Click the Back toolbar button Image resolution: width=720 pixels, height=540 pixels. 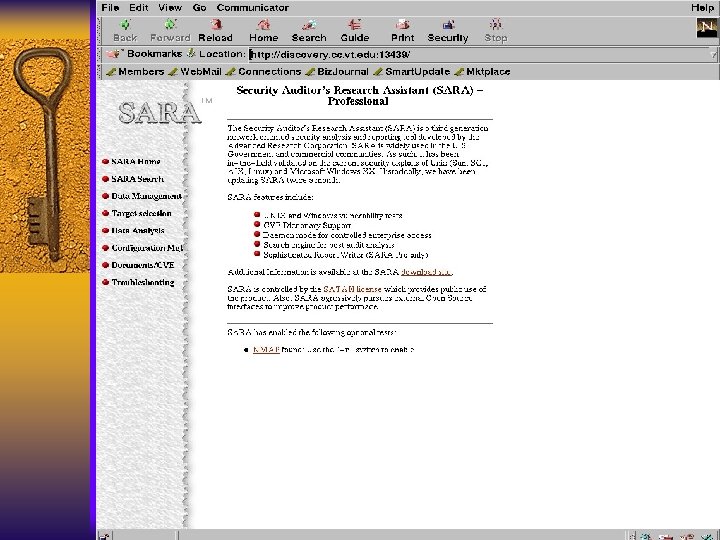click(125, 31)
